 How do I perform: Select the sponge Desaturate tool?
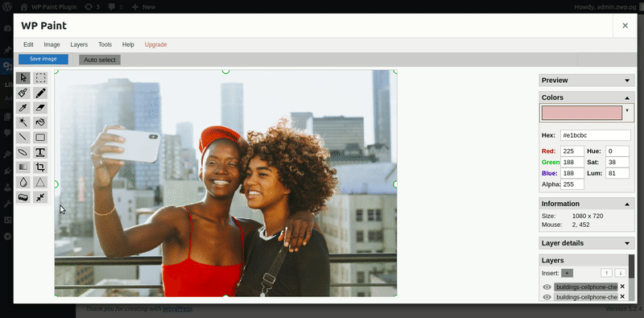(23, 197)
